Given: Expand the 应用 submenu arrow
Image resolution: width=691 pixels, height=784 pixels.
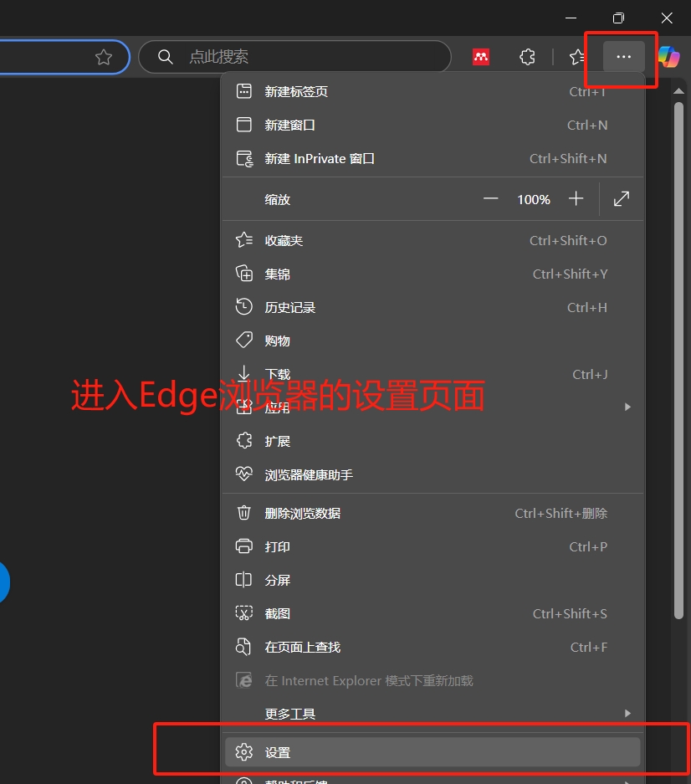Looking at the screenshot, I should (627, 407).
